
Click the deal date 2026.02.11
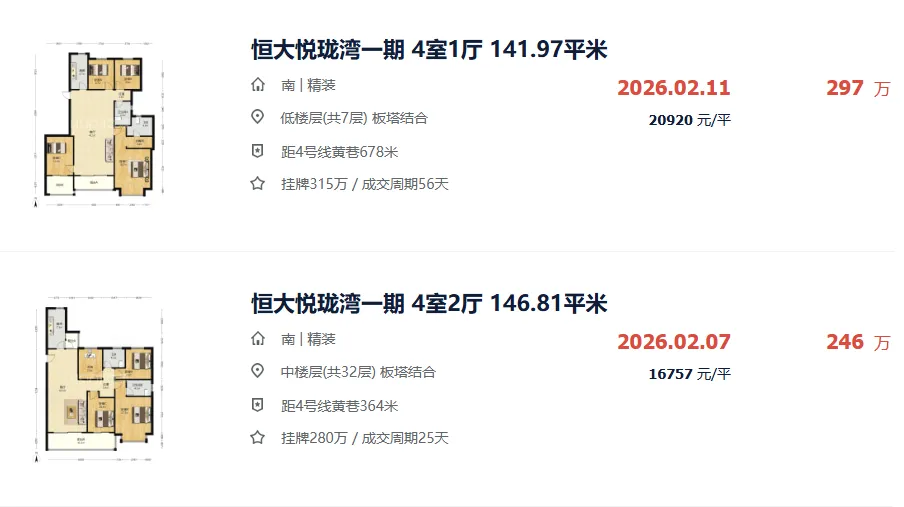click(x=674, y=88)
